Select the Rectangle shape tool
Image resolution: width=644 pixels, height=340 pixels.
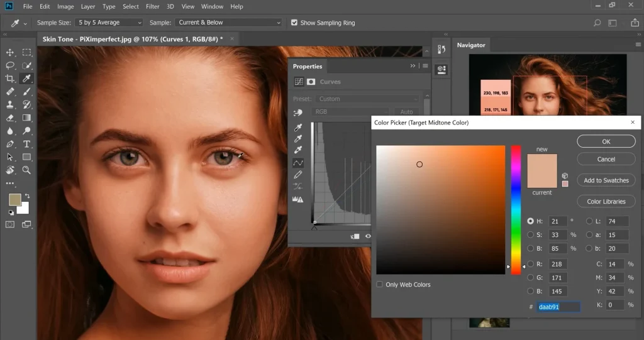pos(26,157)
